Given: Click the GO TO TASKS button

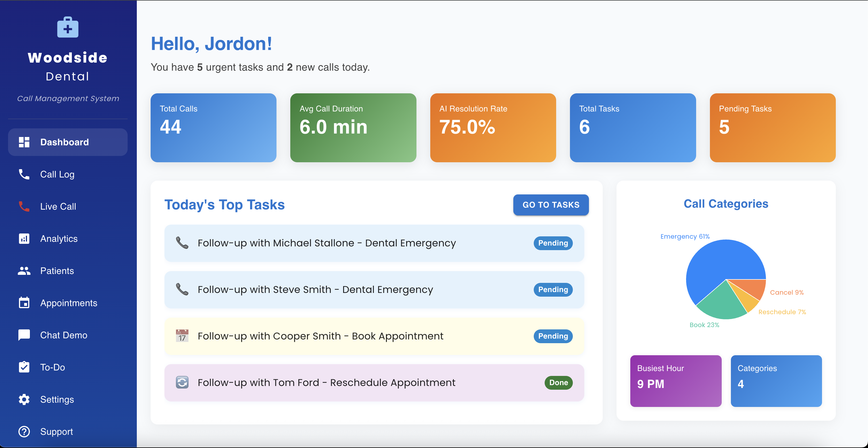Looking at the screenshot, I should [551, 205].
